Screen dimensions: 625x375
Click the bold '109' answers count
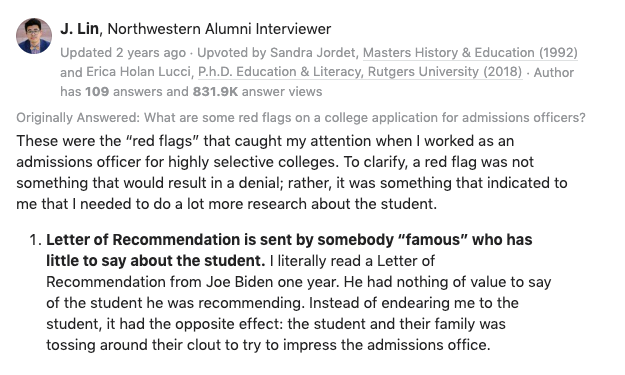point(97,91)
